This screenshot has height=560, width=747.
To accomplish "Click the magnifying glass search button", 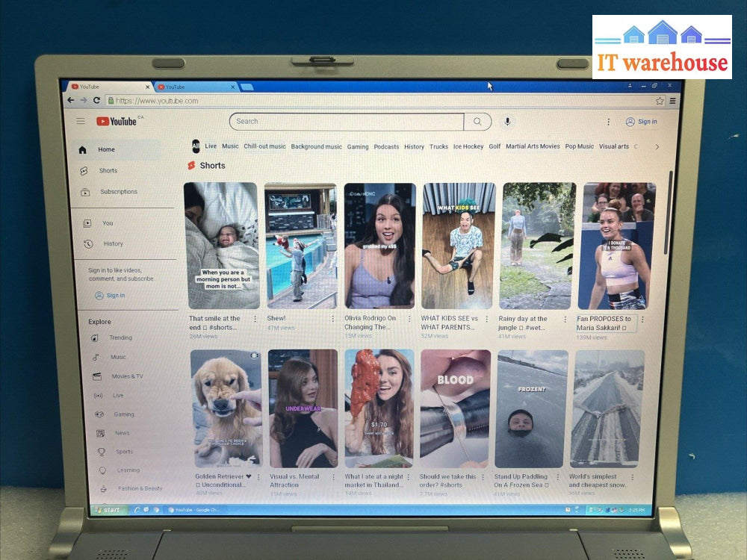I will [x=477, y=122].
